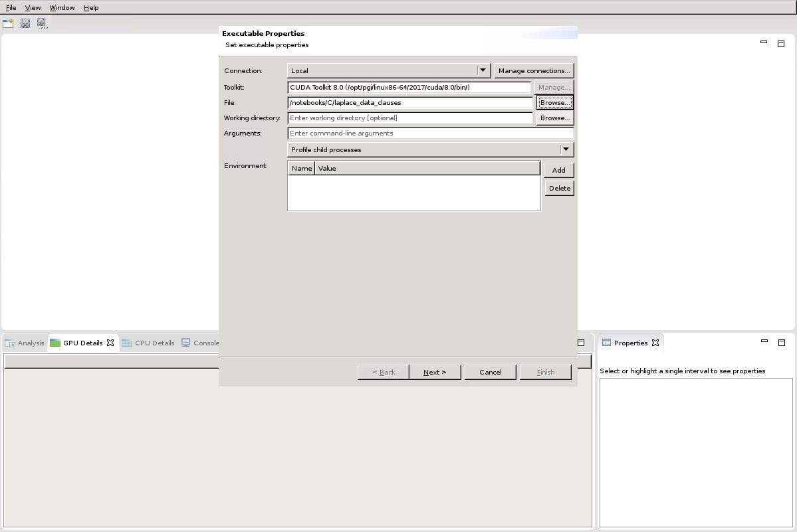797x532 pixels.
Task: Open the Window menu
Action: click(62, 7)
